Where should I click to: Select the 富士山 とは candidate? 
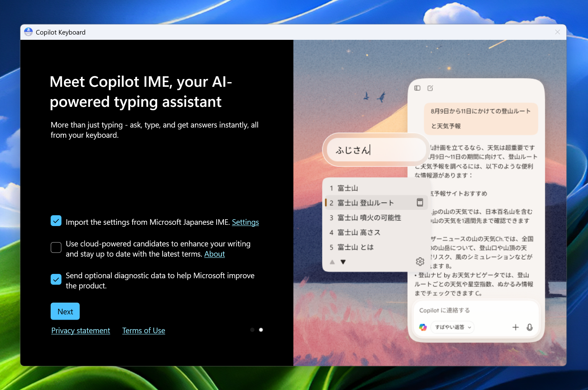pyautogui.click(x=355, y=247)
